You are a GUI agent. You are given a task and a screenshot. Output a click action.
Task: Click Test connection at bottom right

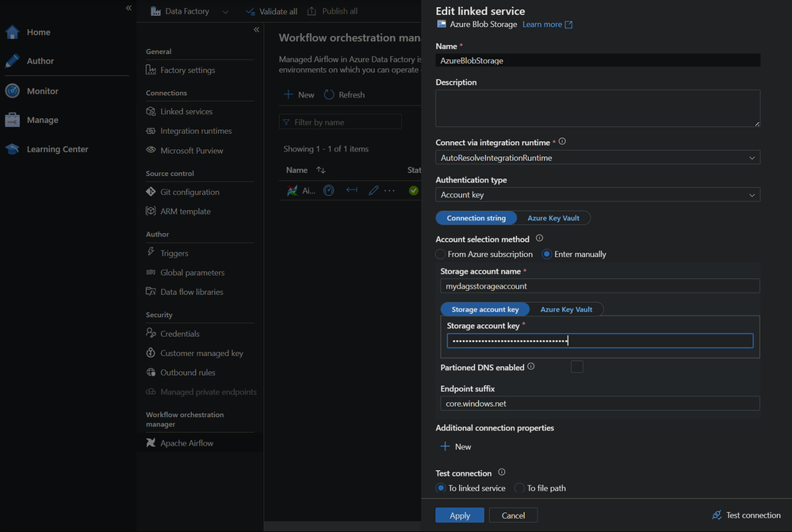pos(746,515)
